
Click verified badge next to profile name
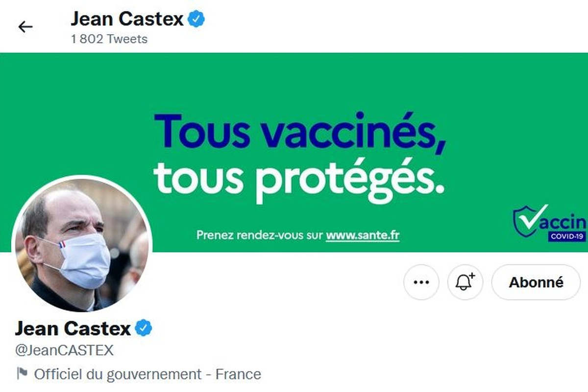(144, 328)
